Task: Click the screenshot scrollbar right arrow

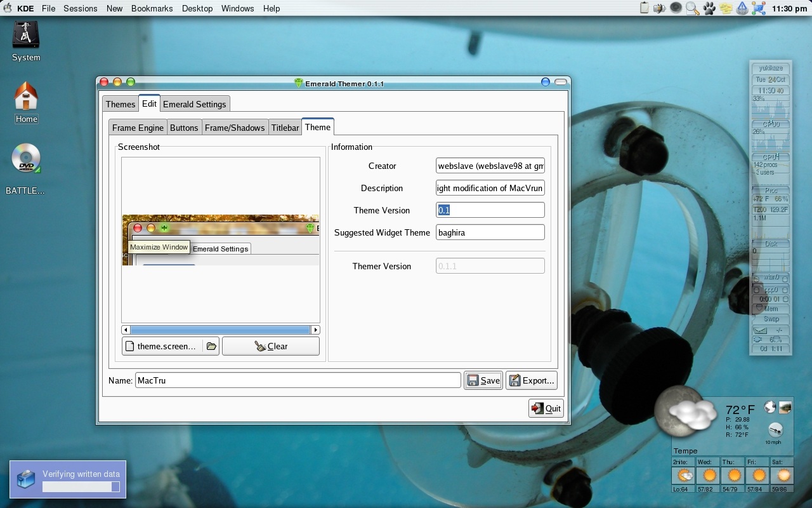Action: pos(315,330)
